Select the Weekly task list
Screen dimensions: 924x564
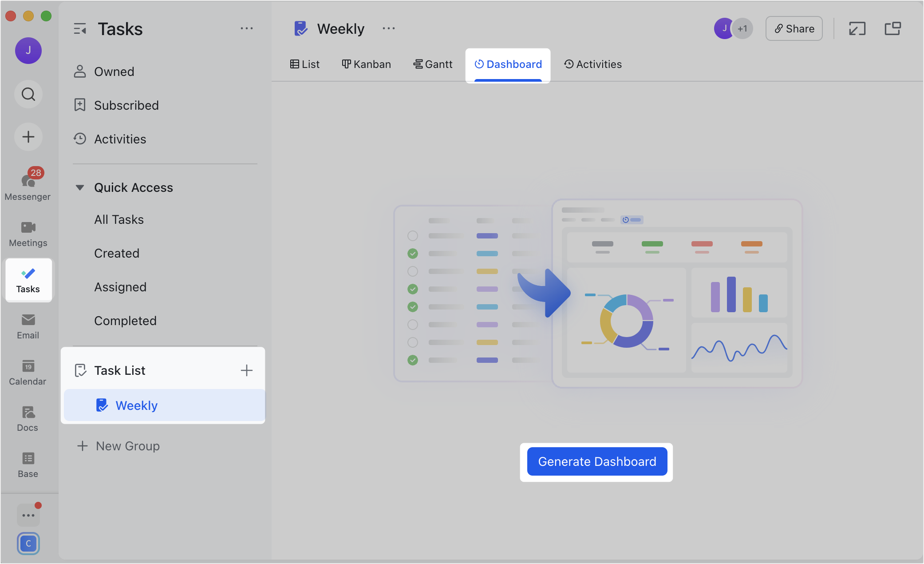pyautogui.click(x=137, y=405)
